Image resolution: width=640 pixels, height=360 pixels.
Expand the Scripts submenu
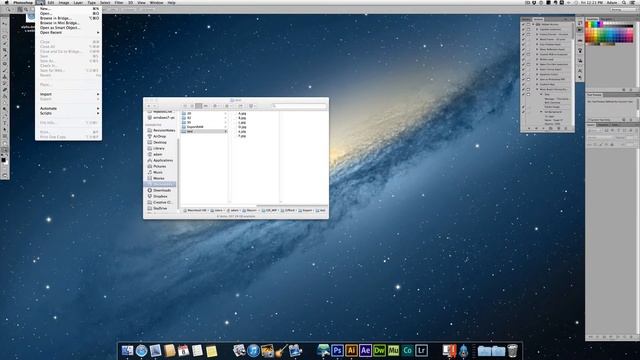[68, 113]
